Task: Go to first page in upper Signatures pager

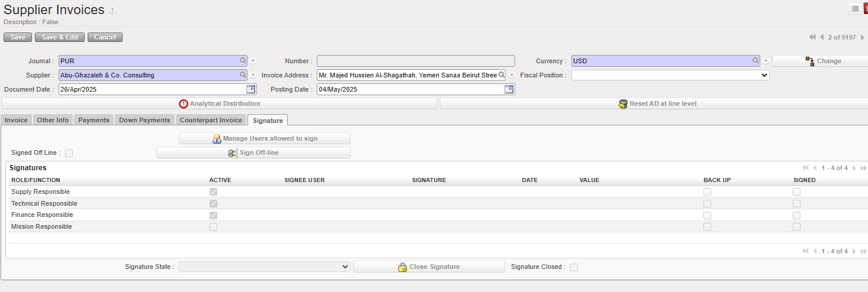Action: coord(805,168)
